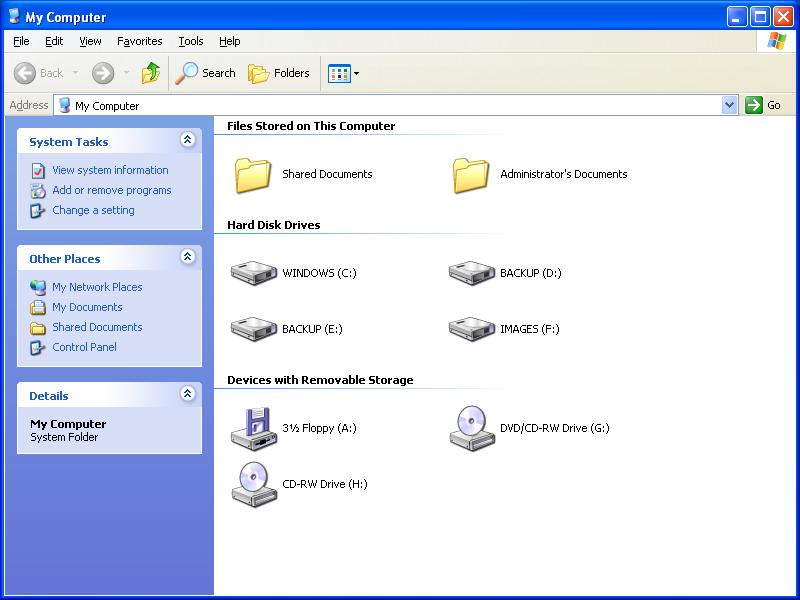This screenshot has width=800, height=600.
Task: Open the Favorites menu
Action: click(x=139, y=41)
